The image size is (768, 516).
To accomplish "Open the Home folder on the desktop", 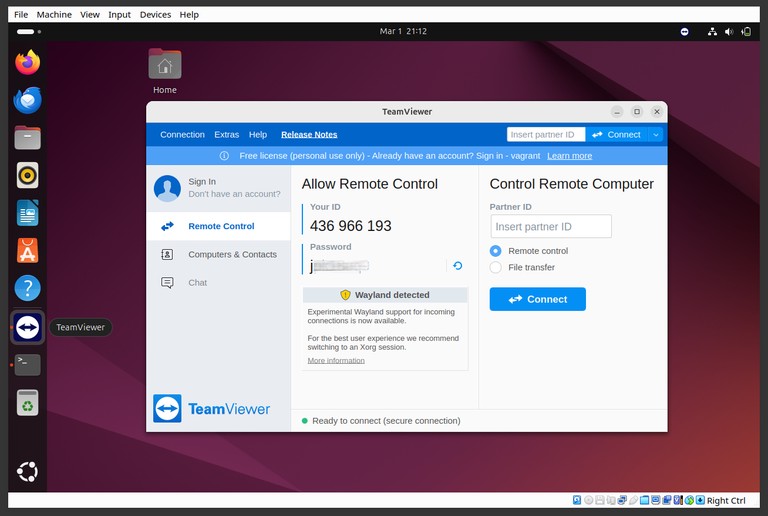I will 165,71.
